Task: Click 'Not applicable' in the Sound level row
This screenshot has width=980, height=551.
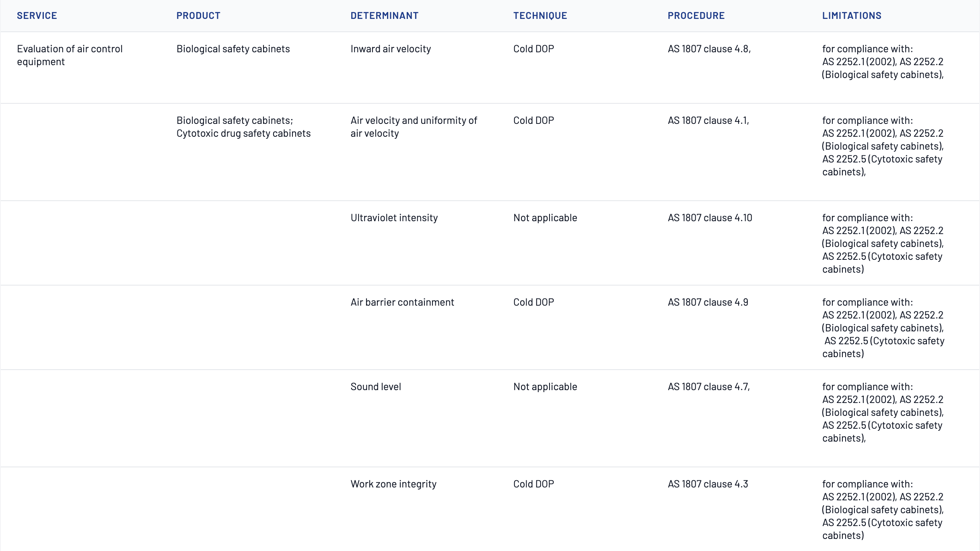Action: coord(545,387)
